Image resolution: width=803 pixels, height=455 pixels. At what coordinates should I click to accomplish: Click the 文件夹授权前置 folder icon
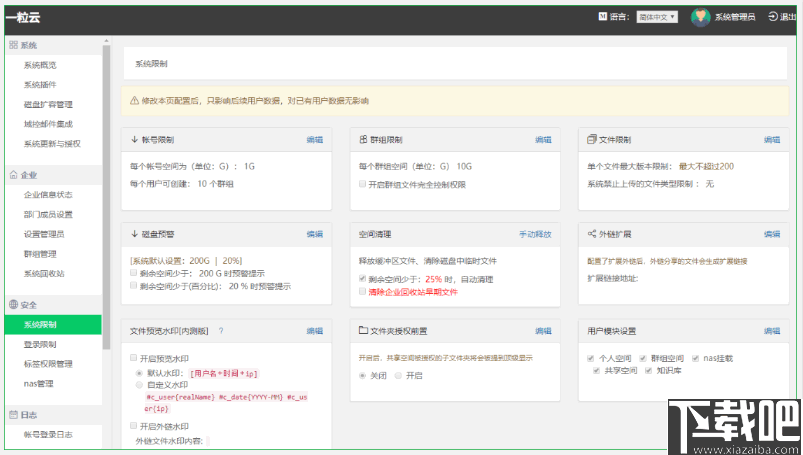point(363,330)
